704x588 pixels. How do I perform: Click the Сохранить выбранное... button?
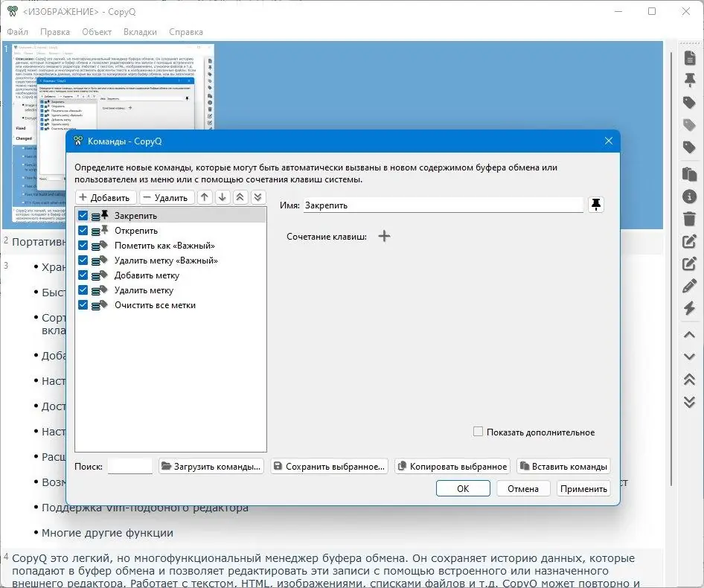330,466
